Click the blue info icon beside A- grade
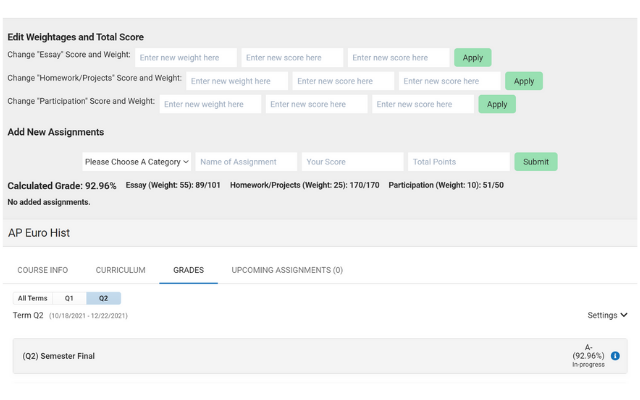This screenshot has height=400, width=640. [615, 356]
